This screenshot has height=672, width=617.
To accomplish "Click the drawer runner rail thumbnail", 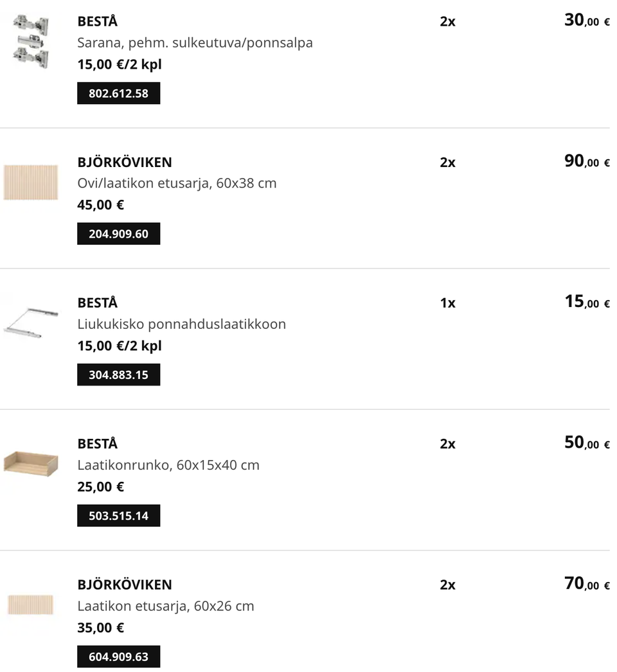I will [x=30, y=323].
